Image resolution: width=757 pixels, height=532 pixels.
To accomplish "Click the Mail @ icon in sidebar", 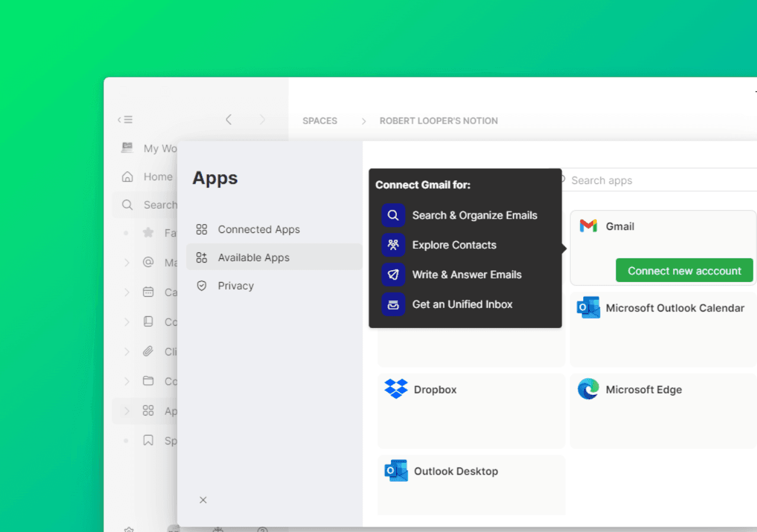I will (x=148, y=262).
